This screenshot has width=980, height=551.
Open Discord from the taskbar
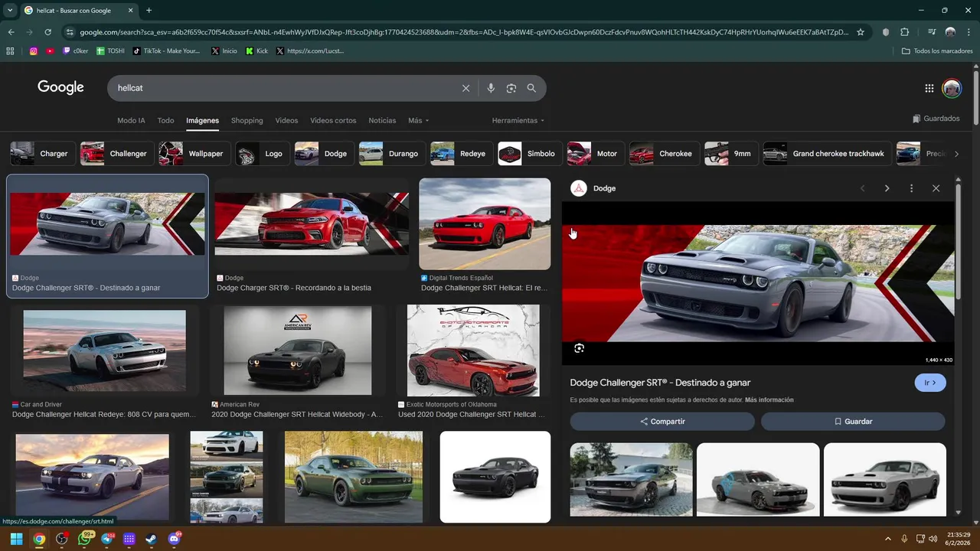coord(174,539)
